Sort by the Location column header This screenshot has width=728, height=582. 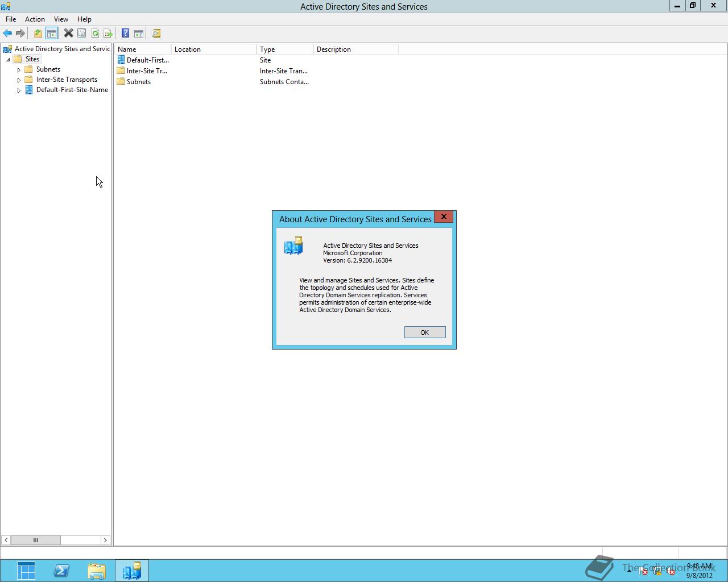click(214, 49)
